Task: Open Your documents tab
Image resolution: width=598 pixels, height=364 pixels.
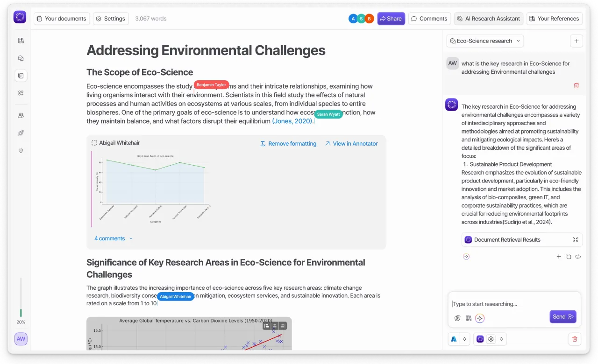Action: point(62,19)
